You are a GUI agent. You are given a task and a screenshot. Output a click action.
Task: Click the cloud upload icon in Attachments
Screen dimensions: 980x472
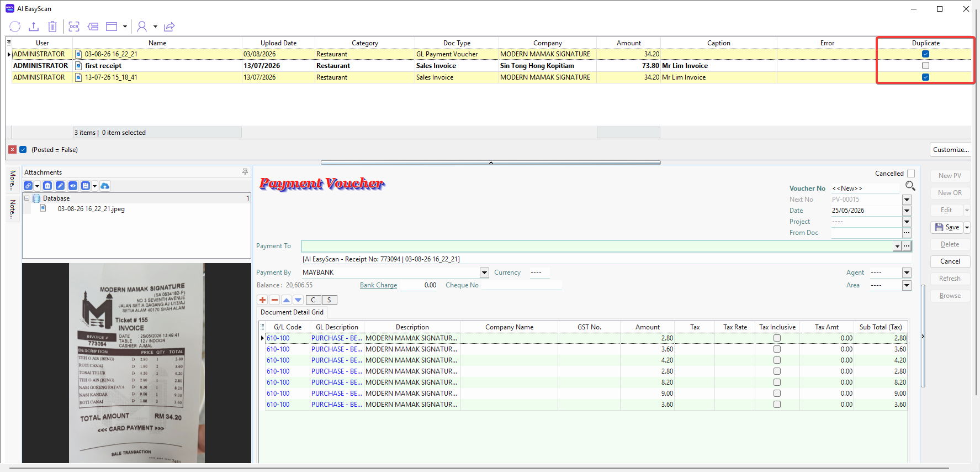(x=105, y=186)
